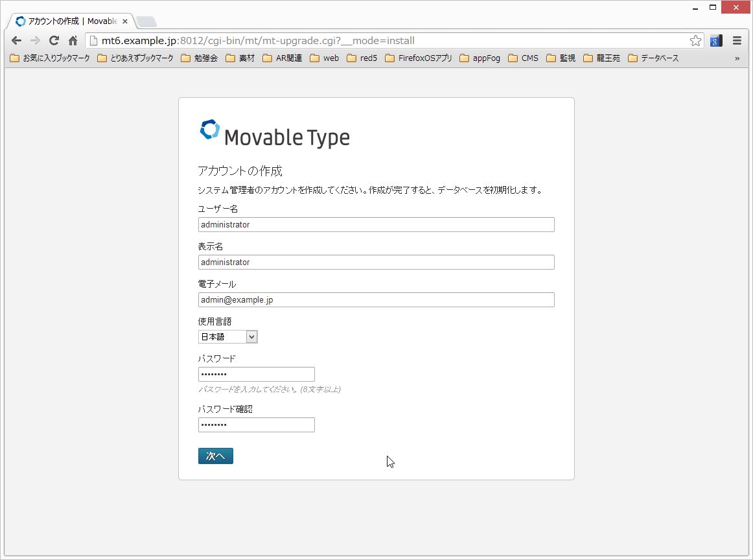Open the CMS bookmark folder

click(524, 58)
